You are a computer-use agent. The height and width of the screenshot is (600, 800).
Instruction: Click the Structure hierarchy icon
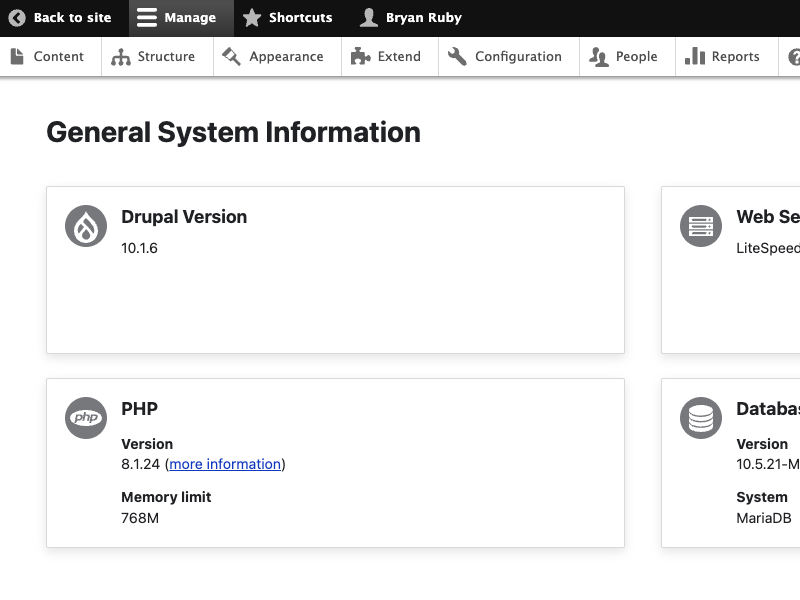click(121, 57)
